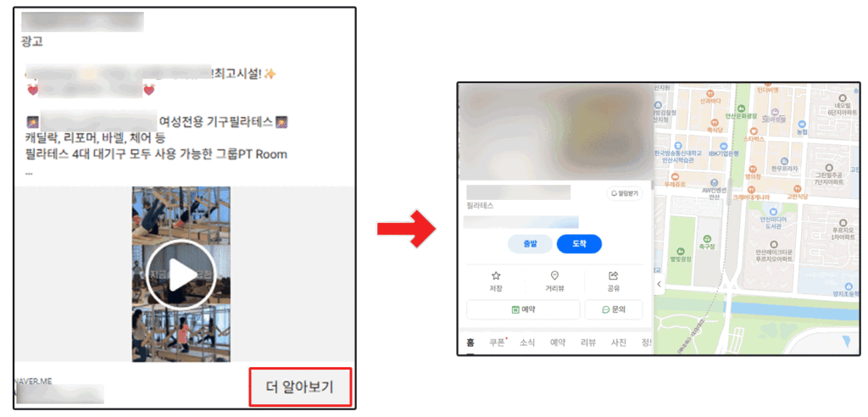Viewport: 868px width, 417px height.
Task: Collapse the side panel with left chevron
Action: [659, 284]
